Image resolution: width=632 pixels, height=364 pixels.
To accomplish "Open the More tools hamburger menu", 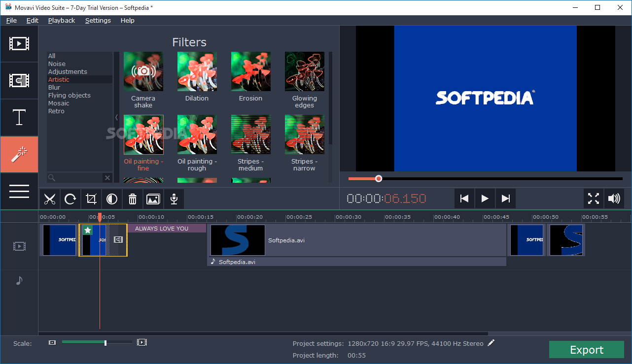I will click(x=19, y=191).
